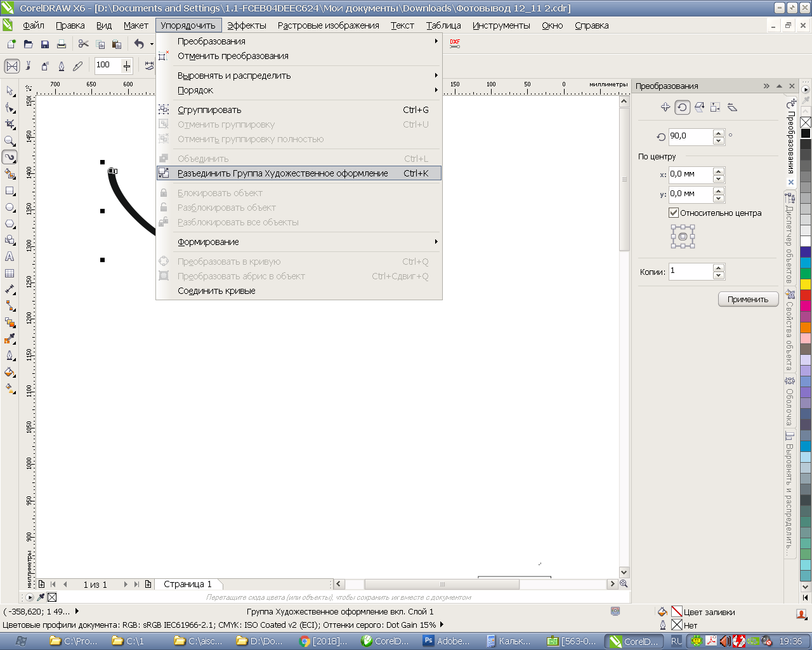Open the 'Эффекты' menu
The image size is (812, 650).
(247, 25)
